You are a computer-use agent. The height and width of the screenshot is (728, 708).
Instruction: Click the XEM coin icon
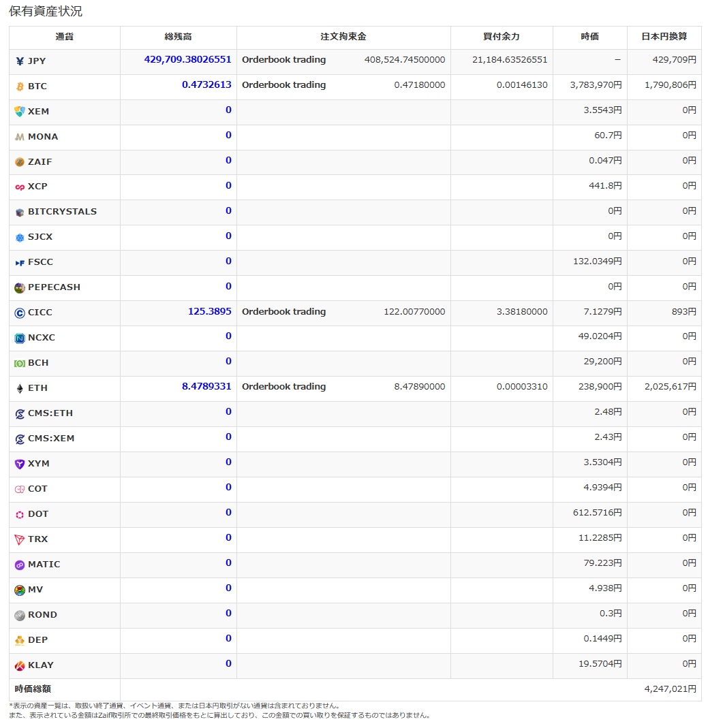click(20, 112)
